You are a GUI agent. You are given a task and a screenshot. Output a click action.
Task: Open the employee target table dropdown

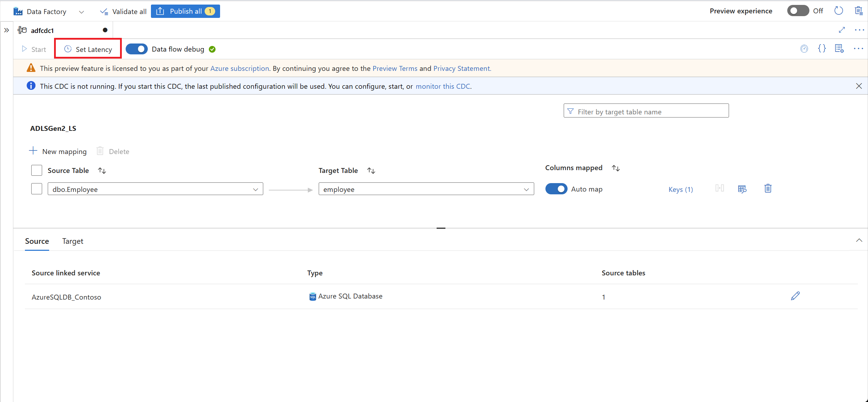click(x=426, y=189)
